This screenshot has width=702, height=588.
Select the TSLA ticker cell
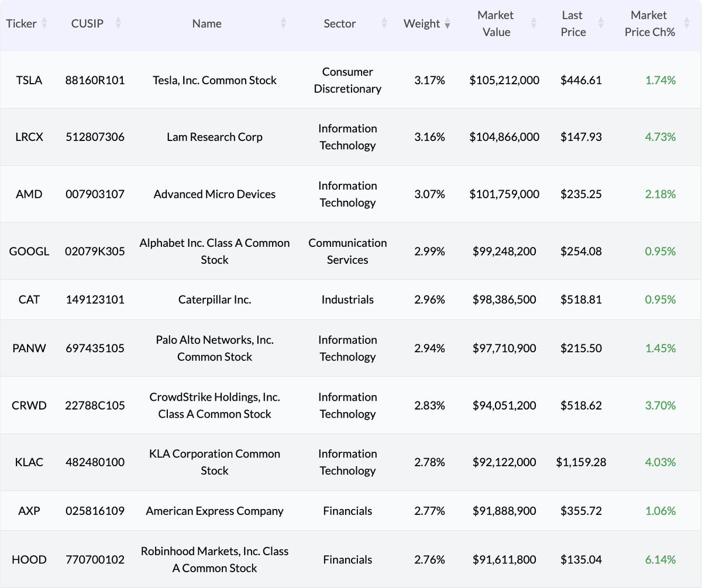(29, 80)
